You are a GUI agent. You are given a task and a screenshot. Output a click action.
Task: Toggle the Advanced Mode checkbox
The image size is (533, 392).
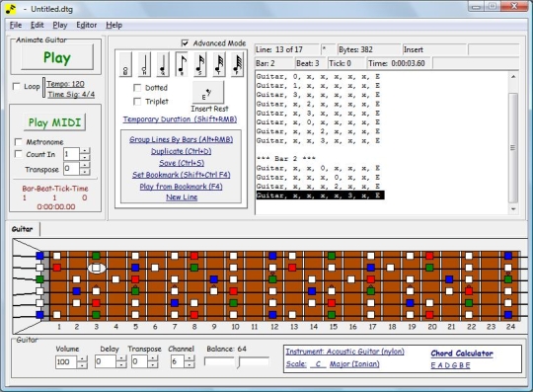pos(185,43)
